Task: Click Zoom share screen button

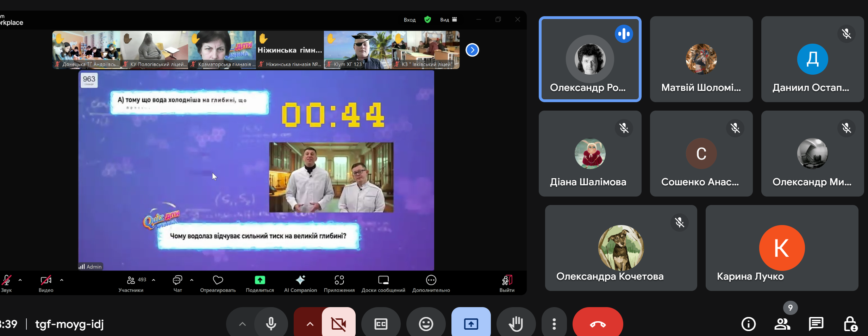Action: (x=260, y=284)
